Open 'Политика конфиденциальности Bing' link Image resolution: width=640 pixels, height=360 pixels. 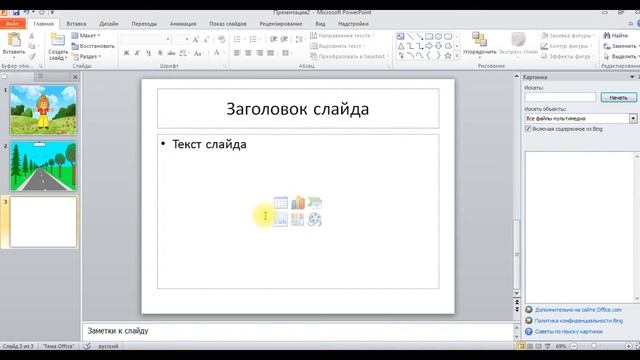tap(578, 321)
